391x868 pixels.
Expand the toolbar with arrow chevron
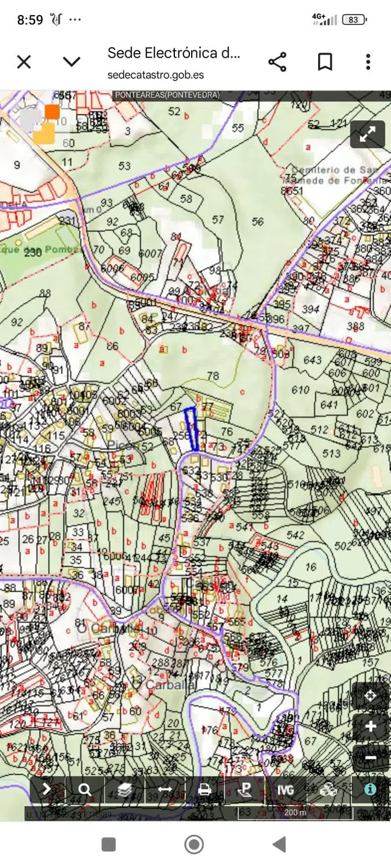47,790
